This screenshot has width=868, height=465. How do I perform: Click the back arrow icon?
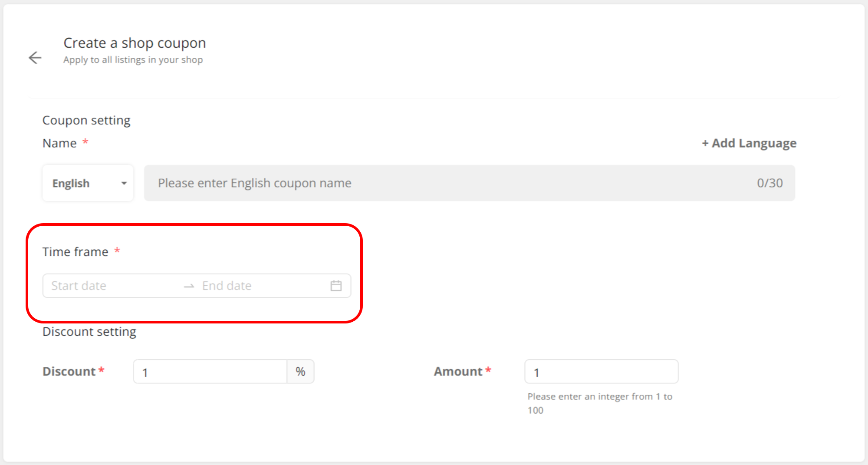coord(35,58)
